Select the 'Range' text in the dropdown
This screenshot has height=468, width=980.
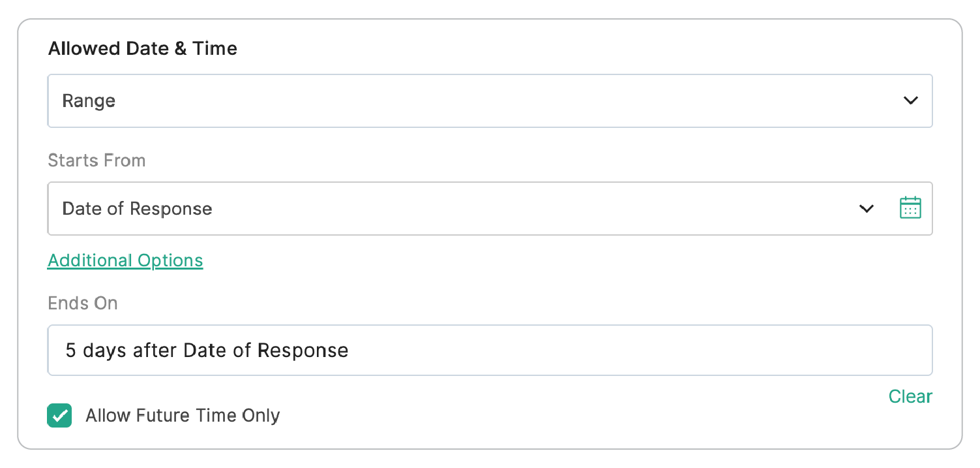click(89, 101)
